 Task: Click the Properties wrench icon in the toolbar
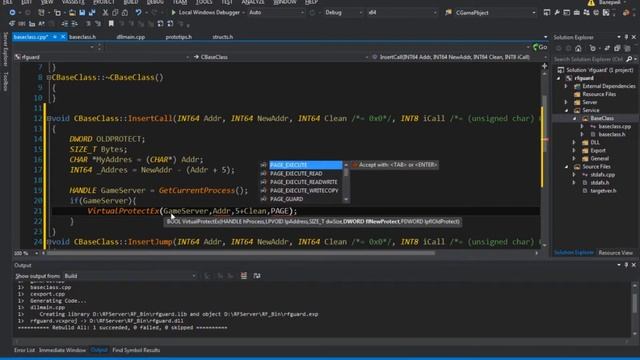557,13
